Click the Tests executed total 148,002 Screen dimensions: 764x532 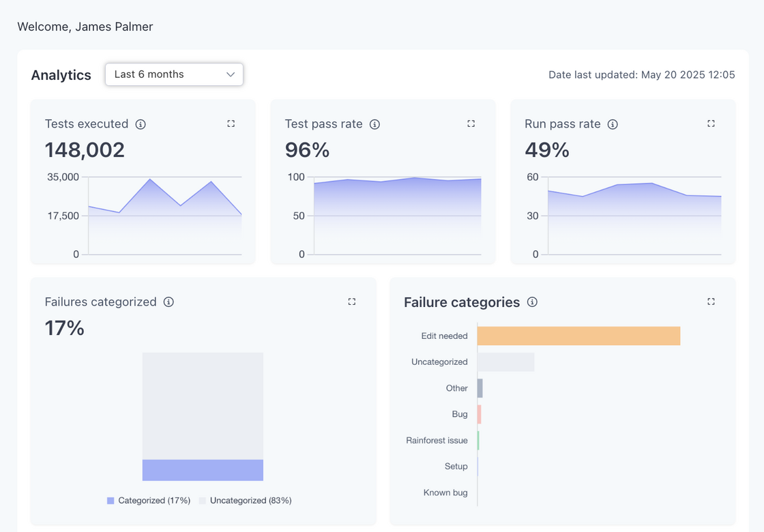85,149
